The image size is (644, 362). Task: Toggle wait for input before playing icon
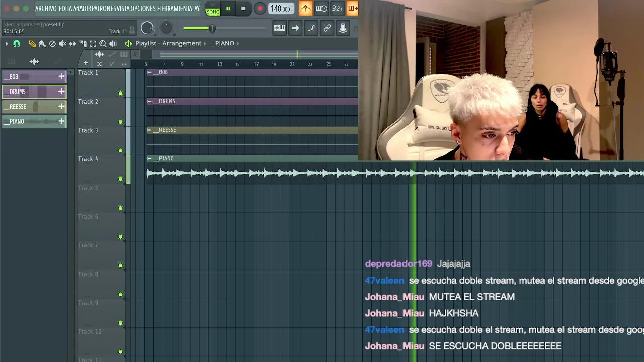click(321, 8)
